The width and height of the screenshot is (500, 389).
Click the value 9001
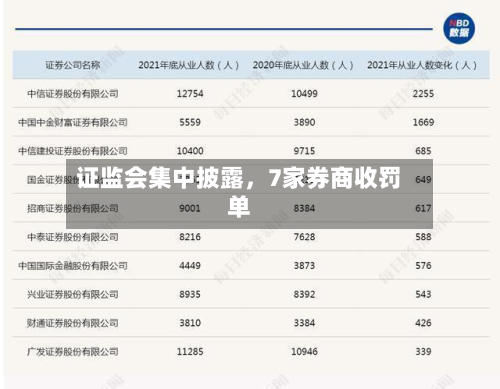click(x=190, y=208)
